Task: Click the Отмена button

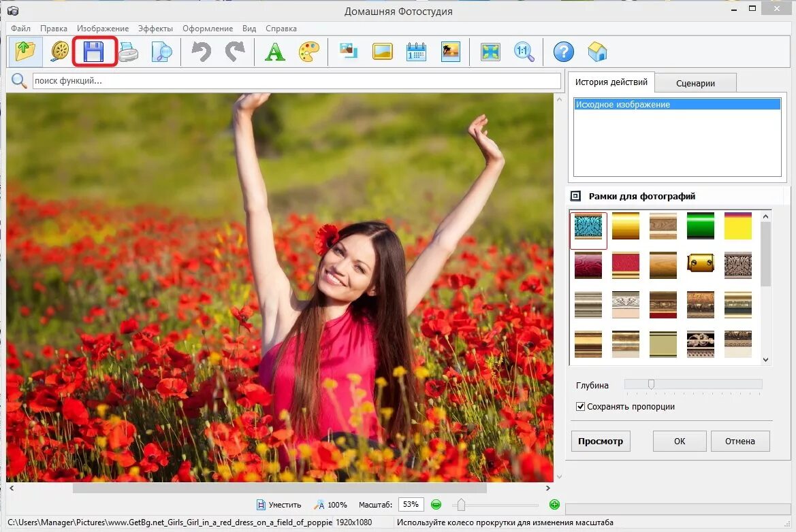Action: point(740,442)
